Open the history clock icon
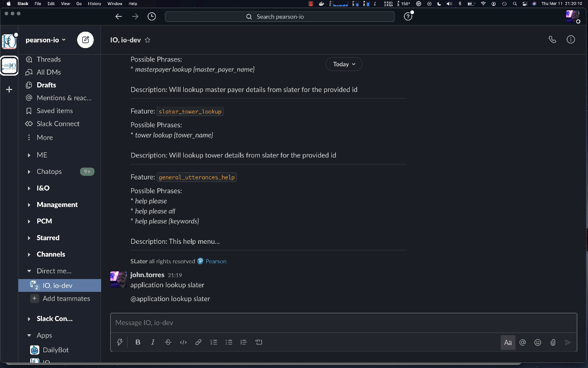The width and height of the screenshot is (588, 368). tap(152, 16)
